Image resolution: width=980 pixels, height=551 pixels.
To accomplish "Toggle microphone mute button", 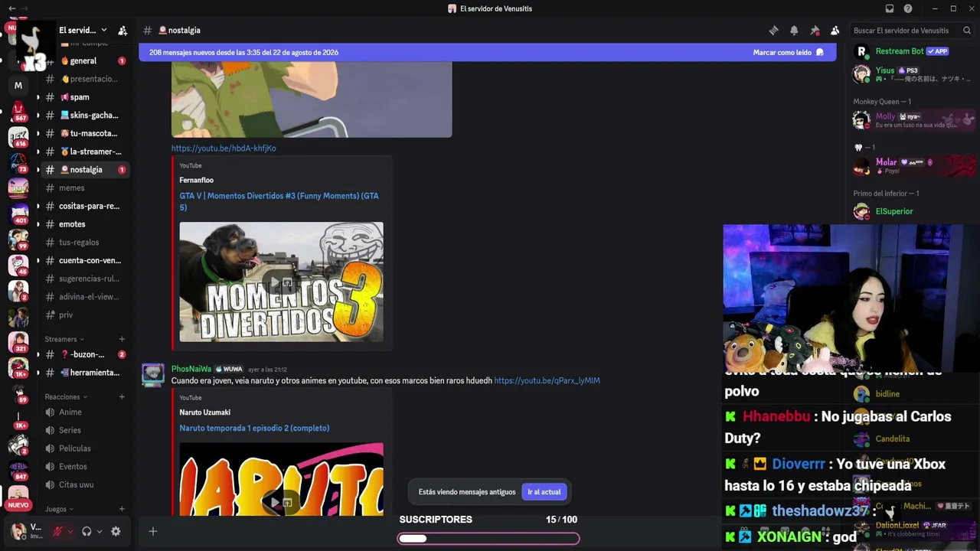I will (57, 531).
